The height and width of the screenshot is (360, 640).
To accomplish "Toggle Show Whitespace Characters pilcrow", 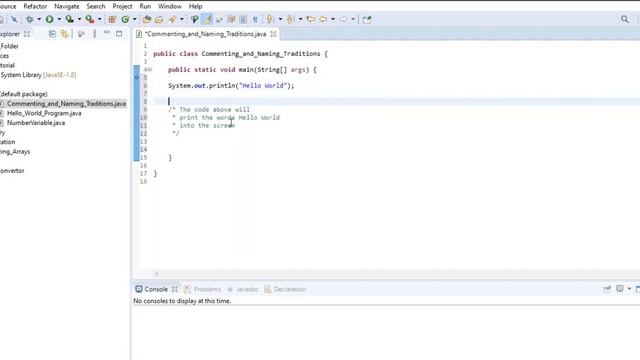I will 255,19.
